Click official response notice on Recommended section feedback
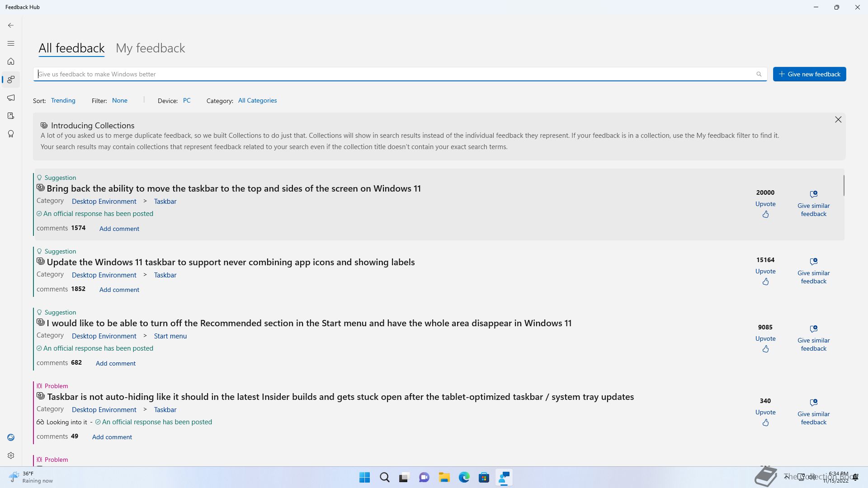 pos(95,348)
